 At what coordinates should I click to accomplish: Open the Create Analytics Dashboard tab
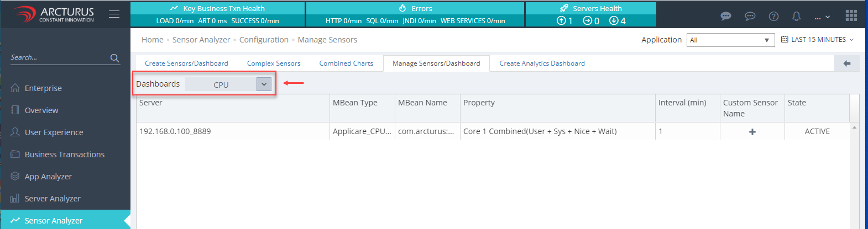[x=542, y=63]
